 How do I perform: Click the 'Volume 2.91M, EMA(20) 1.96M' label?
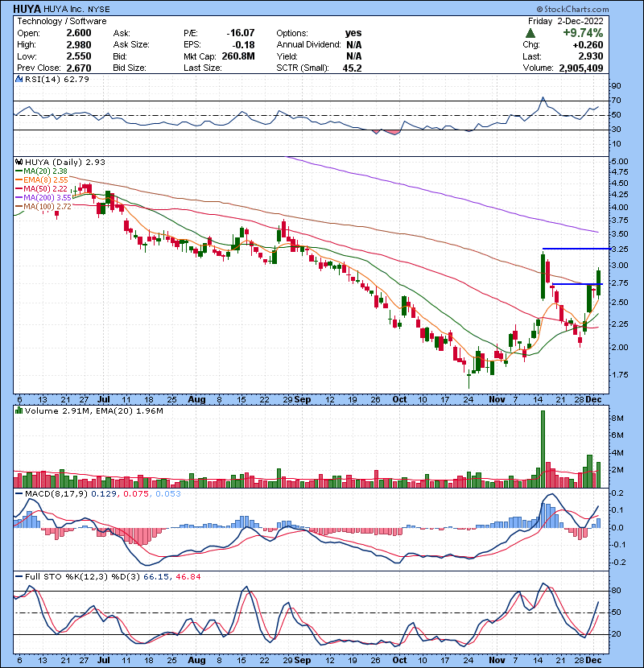point(93,410)
